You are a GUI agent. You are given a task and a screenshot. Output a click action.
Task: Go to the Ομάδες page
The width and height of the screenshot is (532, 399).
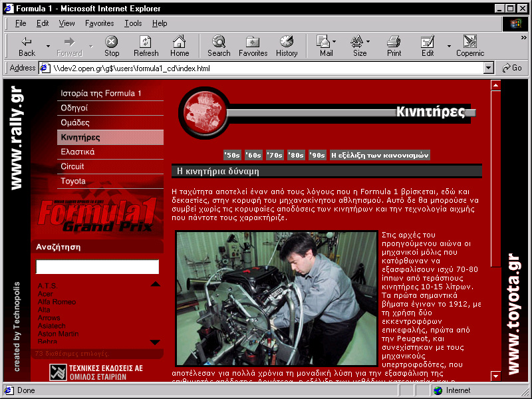coord(110,122)
